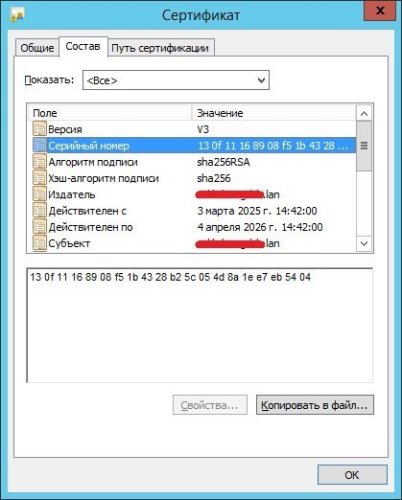The image size is (402, 500).
Task: Click the dropdown arrow next to <Все>
Action: 261,80
